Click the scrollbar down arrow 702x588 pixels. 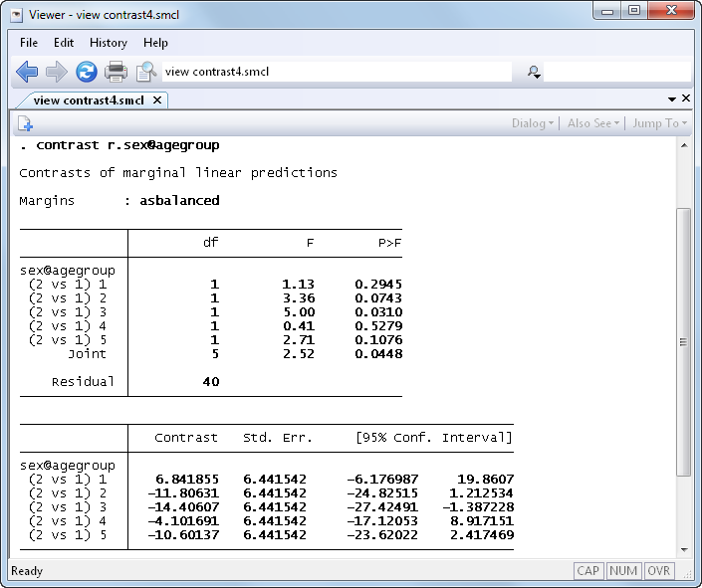click(684, 549)
